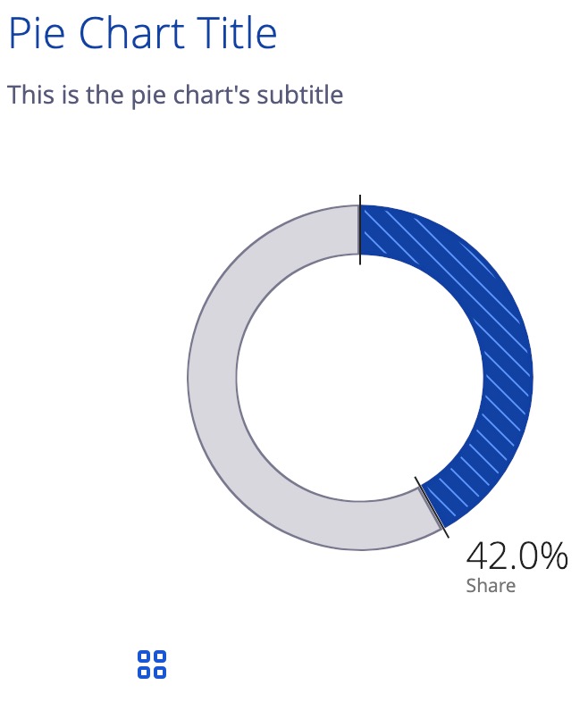Click the Pie Chart Title heading

143,34
